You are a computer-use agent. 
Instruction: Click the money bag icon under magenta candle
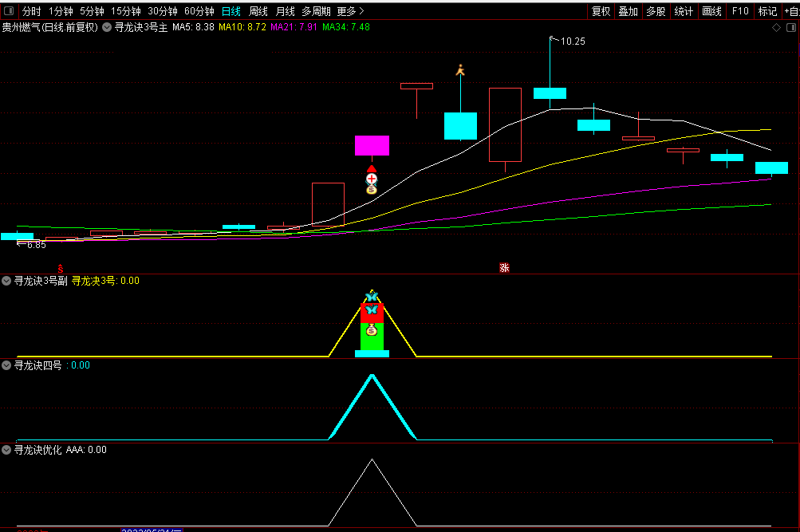click(371, 190)
